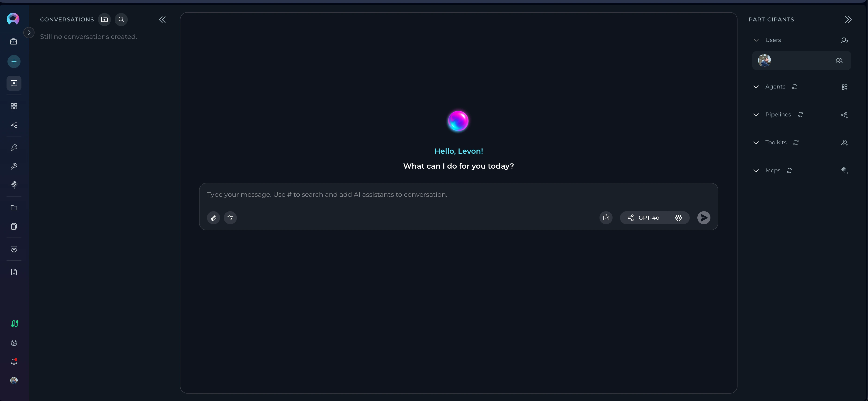Image resolution: width=868 pixels, height=401 pixels.
Task: Open the notifications bell with red badge
Action: (14, 362)
